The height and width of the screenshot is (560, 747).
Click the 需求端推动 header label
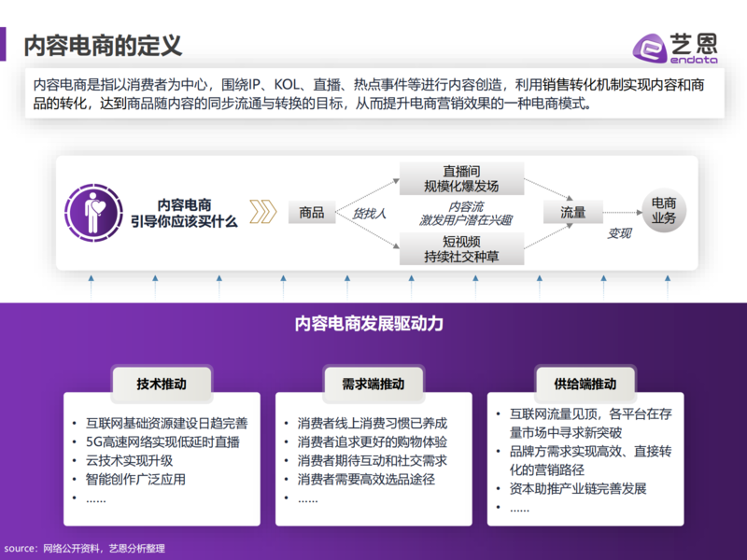click(x=373, y=384)
